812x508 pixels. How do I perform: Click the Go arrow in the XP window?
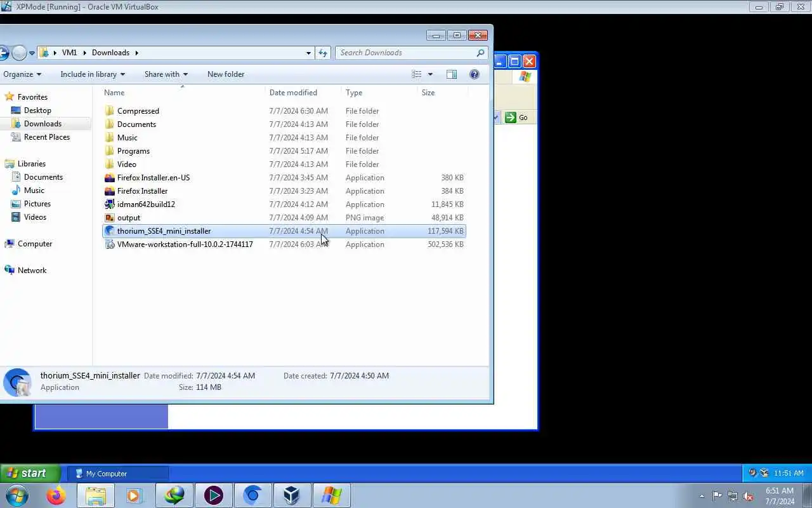point(511,117)
